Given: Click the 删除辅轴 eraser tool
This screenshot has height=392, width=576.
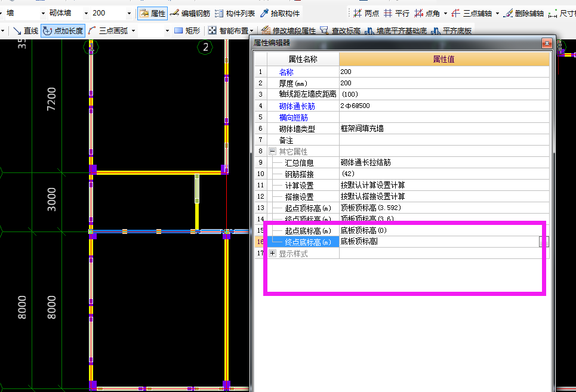Looking at the screenshot, I should (x=524, y=14).
